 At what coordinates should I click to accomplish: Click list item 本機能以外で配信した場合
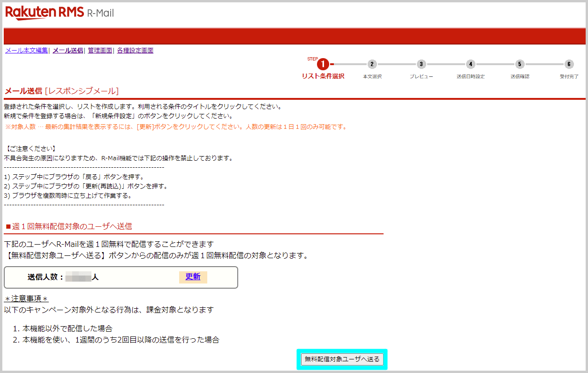(x=68, y=328)
